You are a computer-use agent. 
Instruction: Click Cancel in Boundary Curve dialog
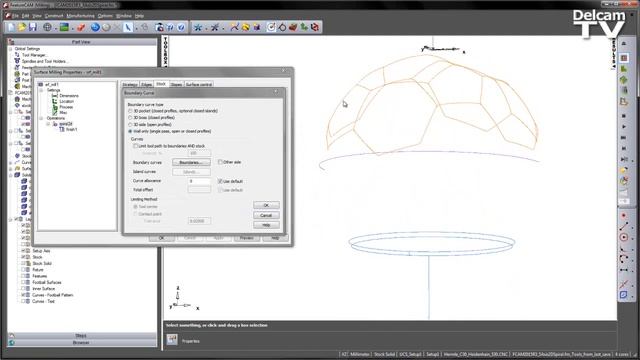[x=266, y=215]
